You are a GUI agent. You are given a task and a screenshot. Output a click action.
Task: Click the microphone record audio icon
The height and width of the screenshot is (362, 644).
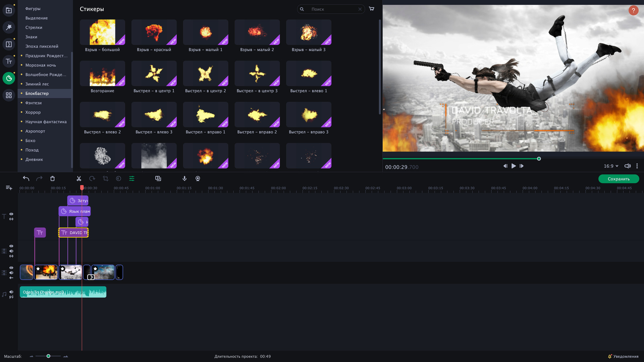coord(184,179)
